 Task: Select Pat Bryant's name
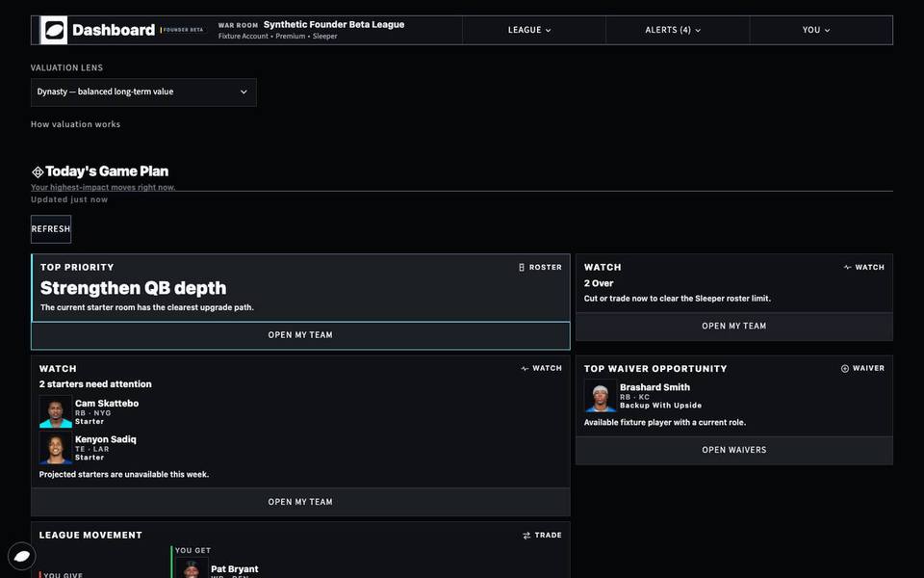pos(235,569)
